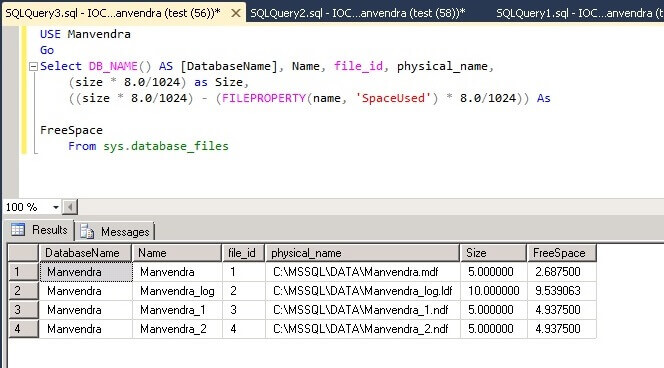Viewport: 664px width, 368px height.
Task: Select all rows via the grid corner cell
Action: tap(23, 253)
